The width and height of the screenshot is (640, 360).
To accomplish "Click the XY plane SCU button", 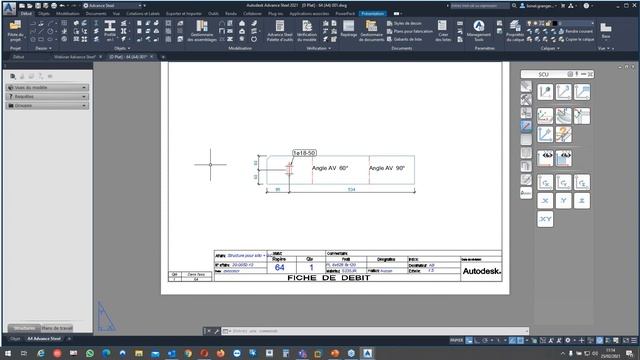I will (x=545, y=219).
